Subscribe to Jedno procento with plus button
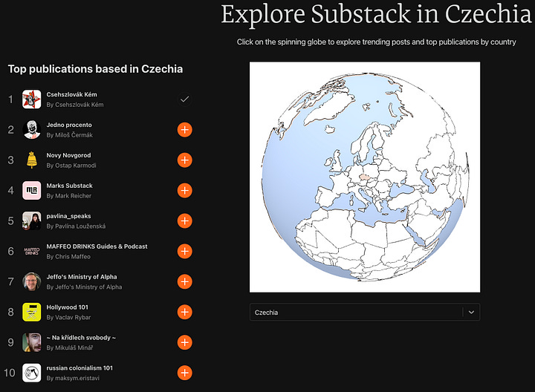This screenshot has height=392, width=535. tap(184, 130)
